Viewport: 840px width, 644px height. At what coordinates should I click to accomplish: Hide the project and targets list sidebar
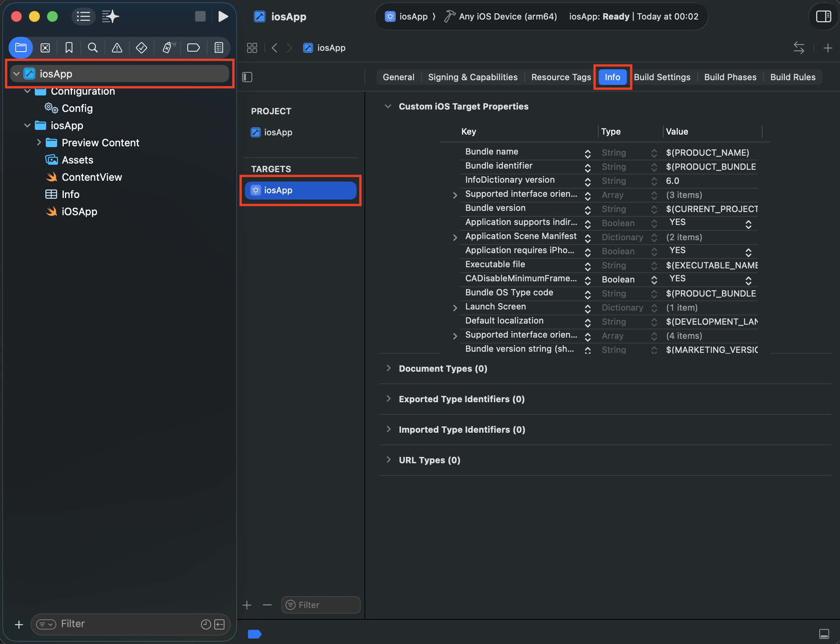247,77
